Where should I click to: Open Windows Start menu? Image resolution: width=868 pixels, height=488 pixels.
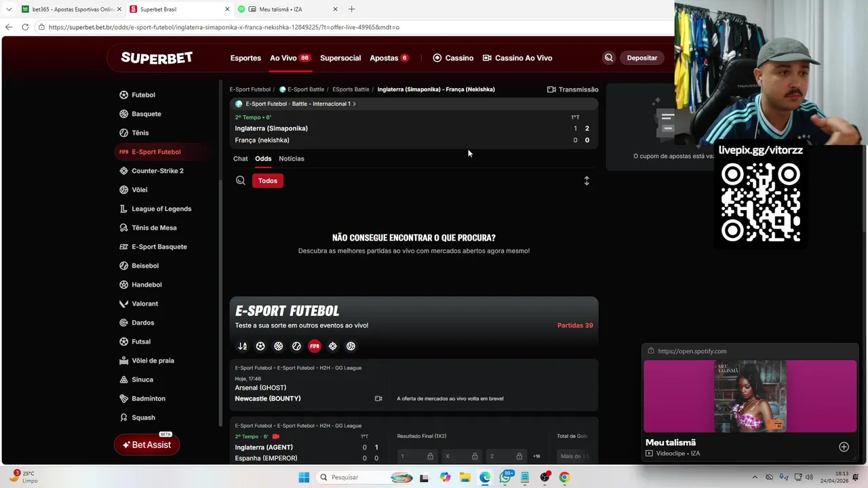304,477
